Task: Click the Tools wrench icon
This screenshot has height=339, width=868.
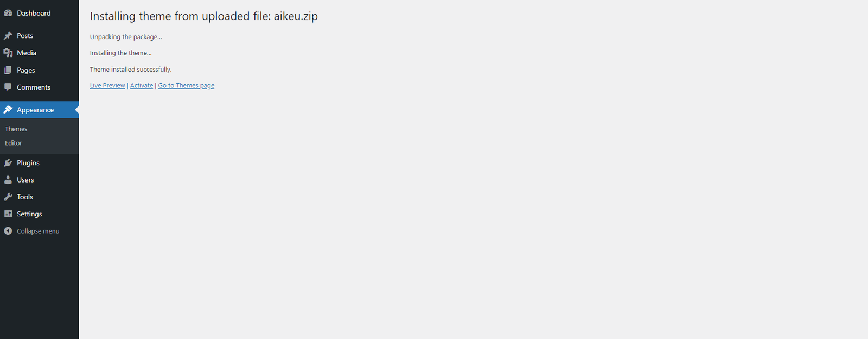Action: (x=8, y=197)
